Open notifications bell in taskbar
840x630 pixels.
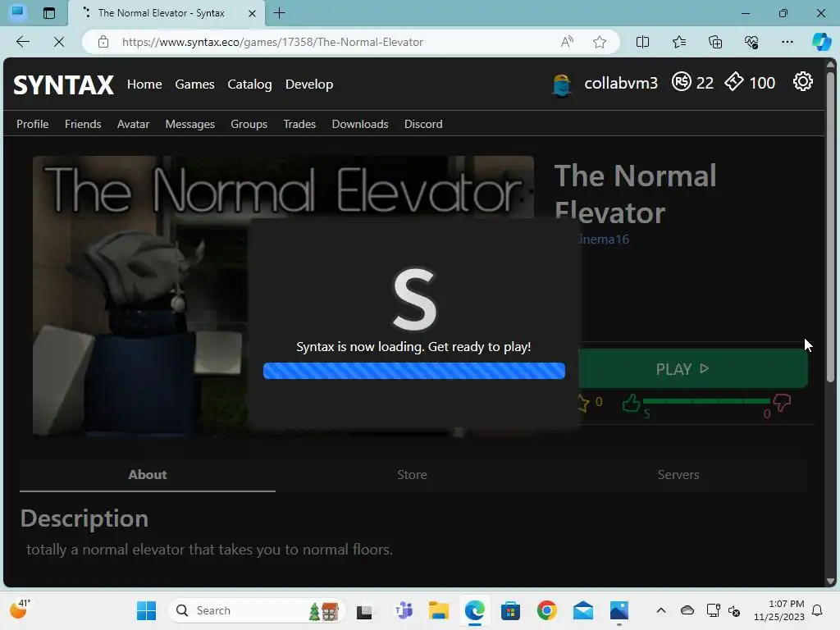point(818,610)
